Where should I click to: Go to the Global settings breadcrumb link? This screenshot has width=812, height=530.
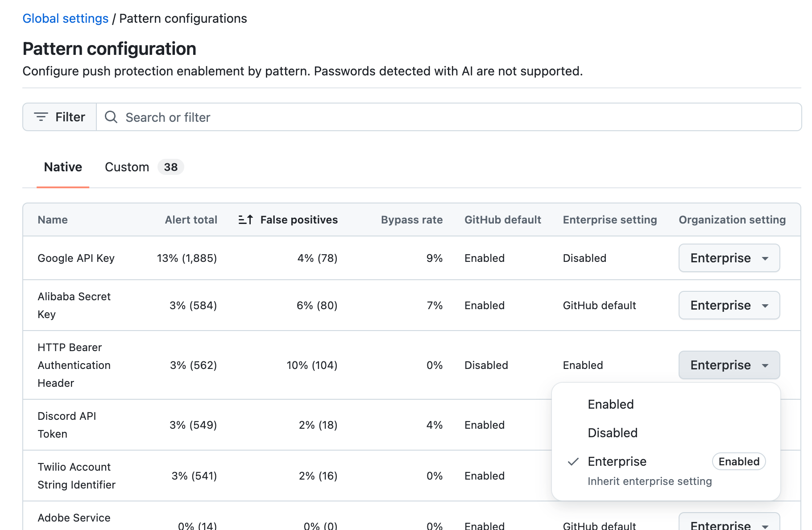coord(66,18)
